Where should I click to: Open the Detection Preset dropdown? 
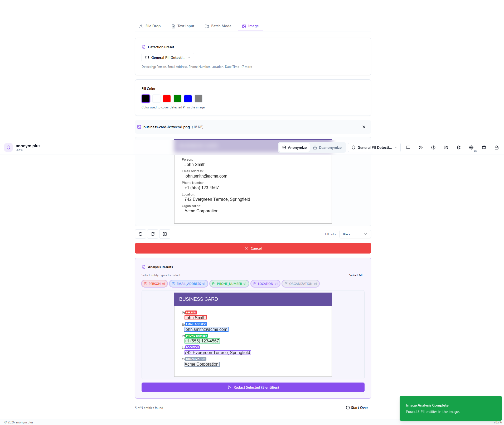(168, 58)
